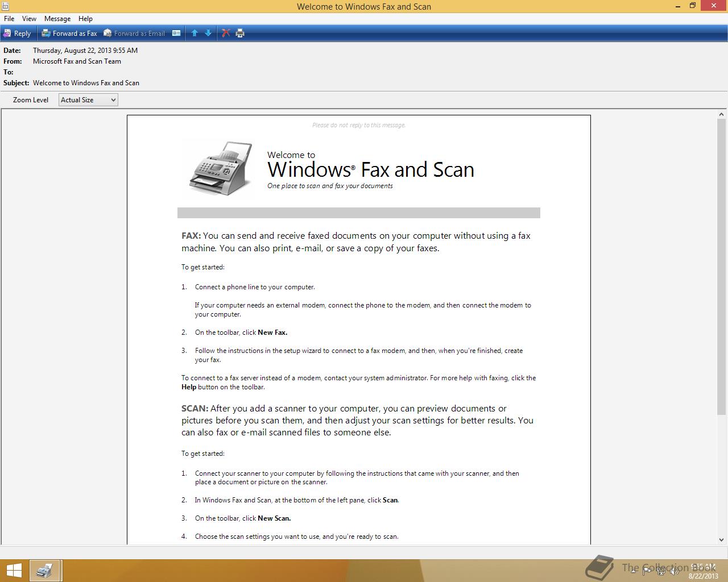Click bold 'New Fax.' text in step 2
The width and height of the screenshot is (728, 582).
(x=272, y=332)
